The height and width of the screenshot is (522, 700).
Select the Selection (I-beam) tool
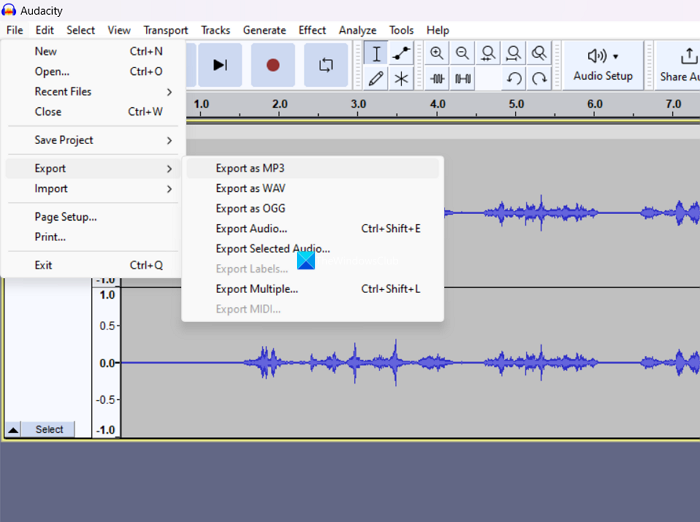(376, 54)
